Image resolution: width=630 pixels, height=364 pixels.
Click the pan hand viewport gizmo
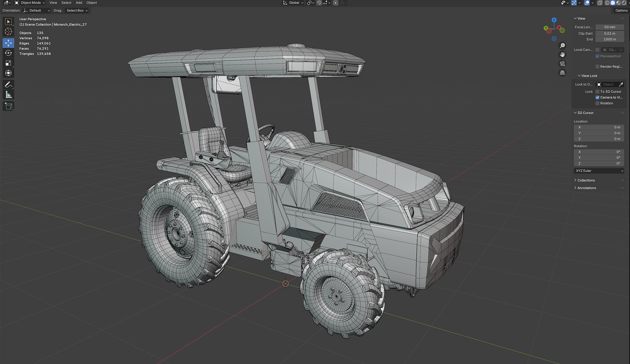tap(562, 55)
